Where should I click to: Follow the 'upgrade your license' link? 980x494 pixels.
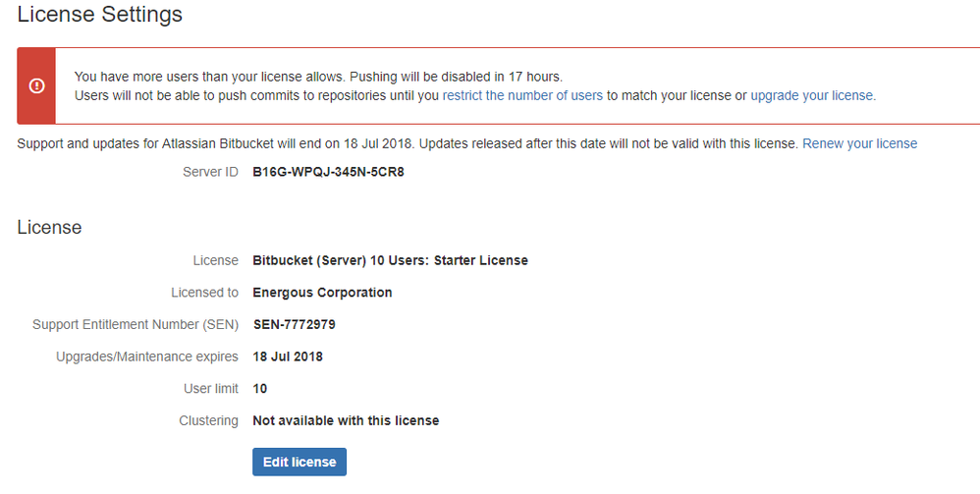click(x=811, y=95)
